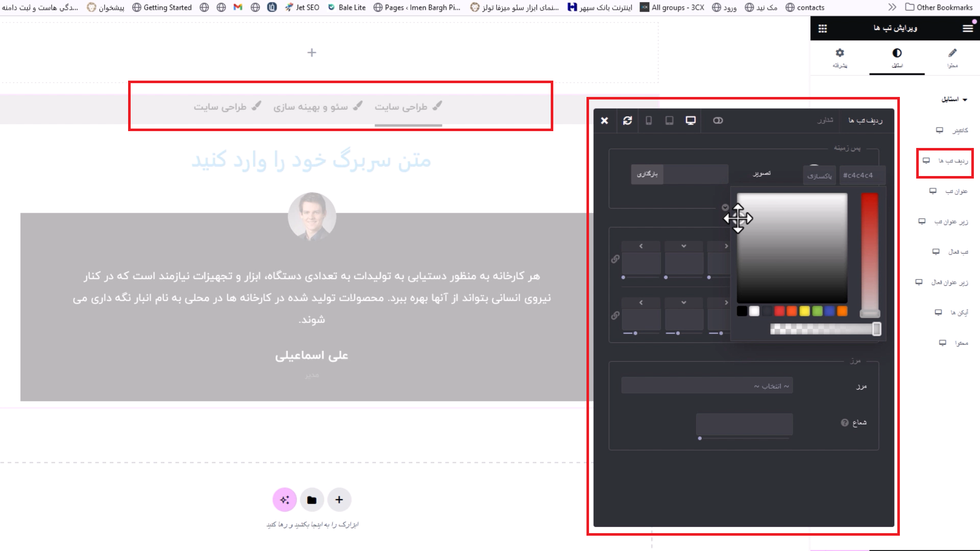This screenshot has width=980, height=551.
Task: Click the شعاع radius input field
Action: [x=744, y=424]
